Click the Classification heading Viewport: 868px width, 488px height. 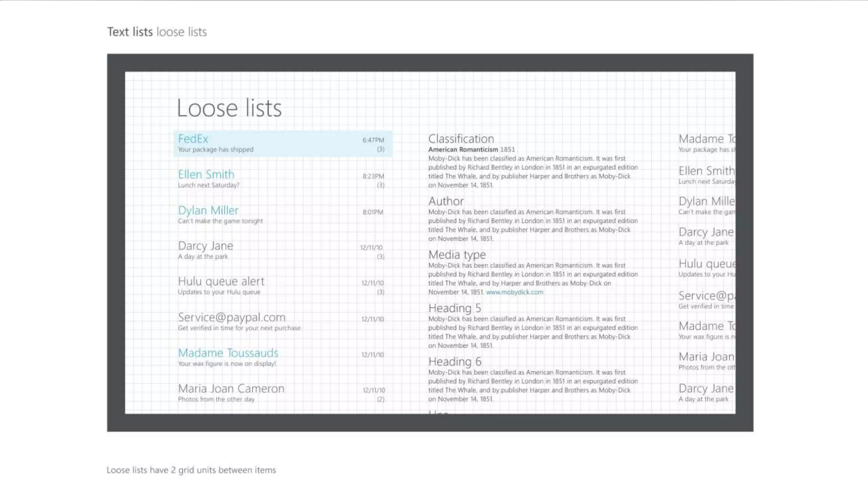461,139
